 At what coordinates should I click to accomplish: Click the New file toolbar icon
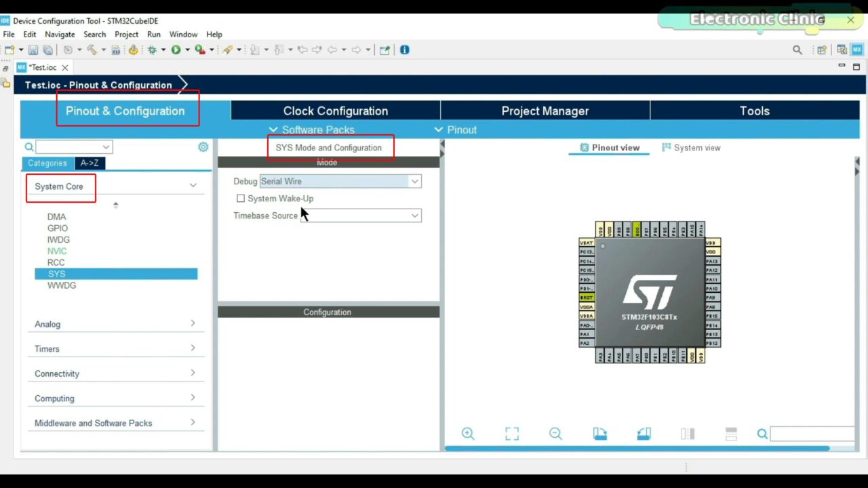pyautogui.click(x=9, y=49)
